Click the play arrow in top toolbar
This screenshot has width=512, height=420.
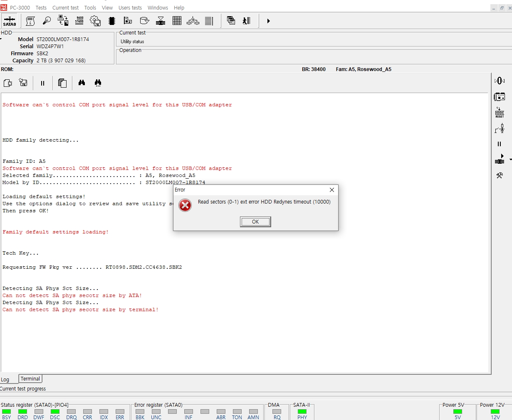pos(268,21)
